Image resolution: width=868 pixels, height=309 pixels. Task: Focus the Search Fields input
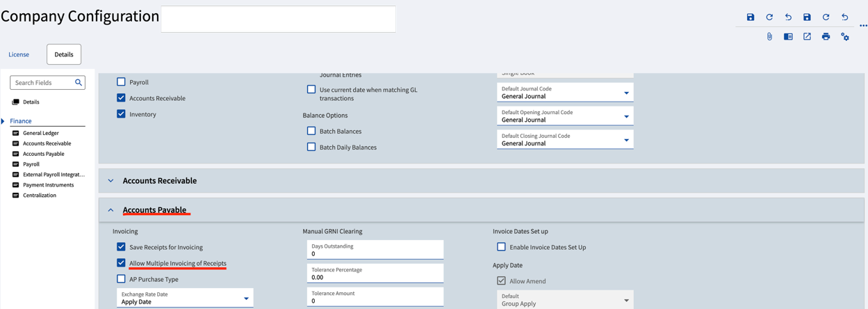tap(42, 83)
